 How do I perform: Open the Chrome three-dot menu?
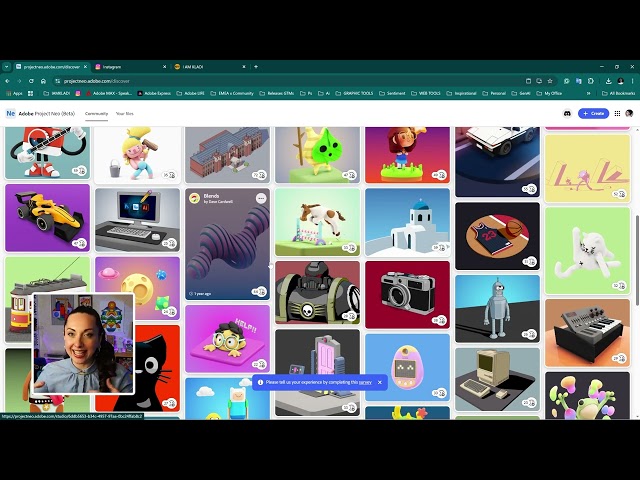click(x=632, y=81)
